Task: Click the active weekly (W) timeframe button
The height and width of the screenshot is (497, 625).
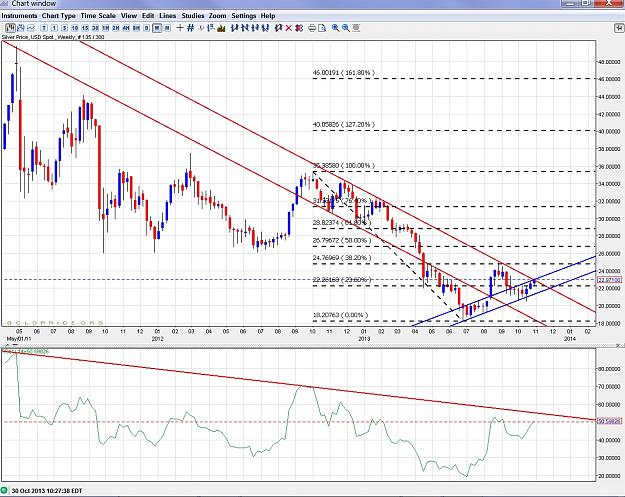Action: (157, 28)
